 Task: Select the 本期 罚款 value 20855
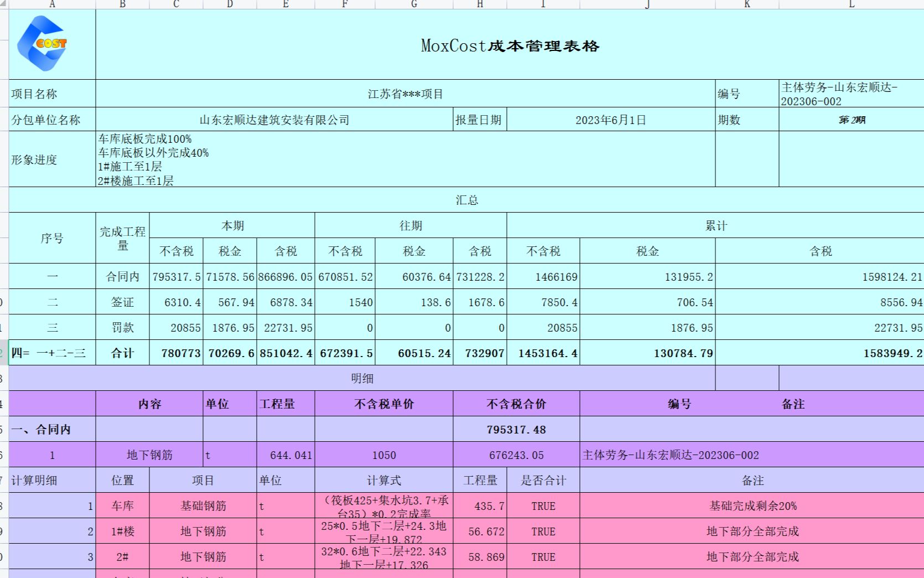coord(176,327)
